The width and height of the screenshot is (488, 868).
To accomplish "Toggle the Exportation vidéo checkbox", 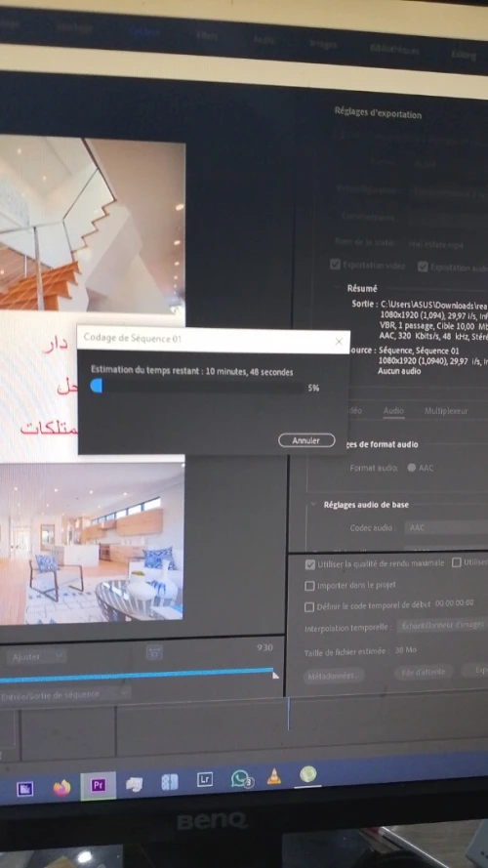I will click(x=335, y=264).
